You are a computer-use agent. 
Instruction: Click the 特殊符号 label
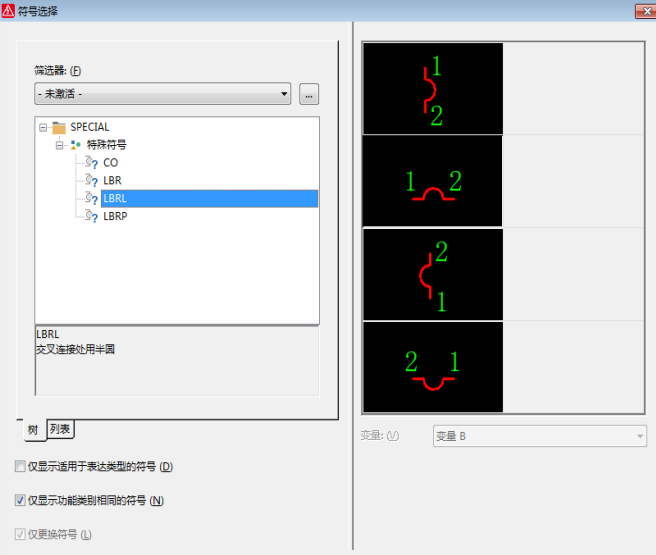tap(106, 145)
